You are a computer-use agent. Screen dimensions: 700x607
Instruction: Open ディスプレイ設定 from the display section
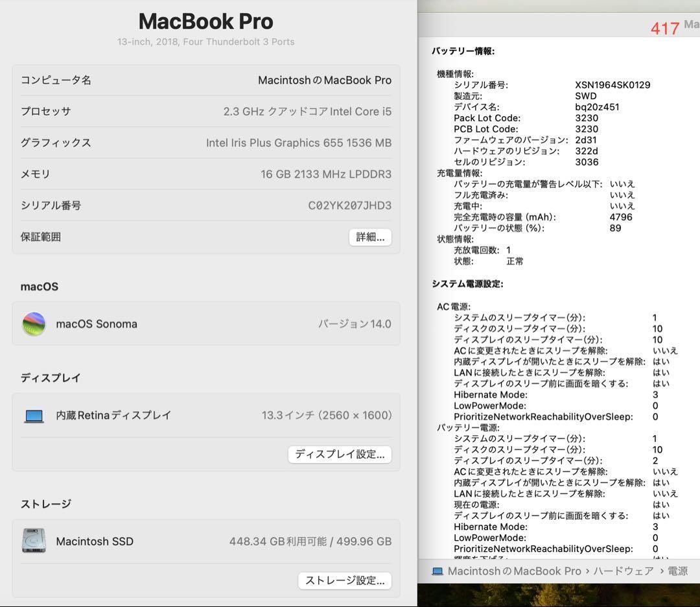click(339, 455)
